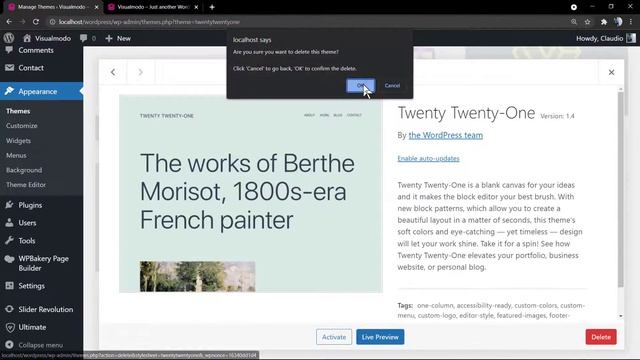Open the Chrome three-dot menu
This screenshot has height=360, width=640.
(631, 22)
